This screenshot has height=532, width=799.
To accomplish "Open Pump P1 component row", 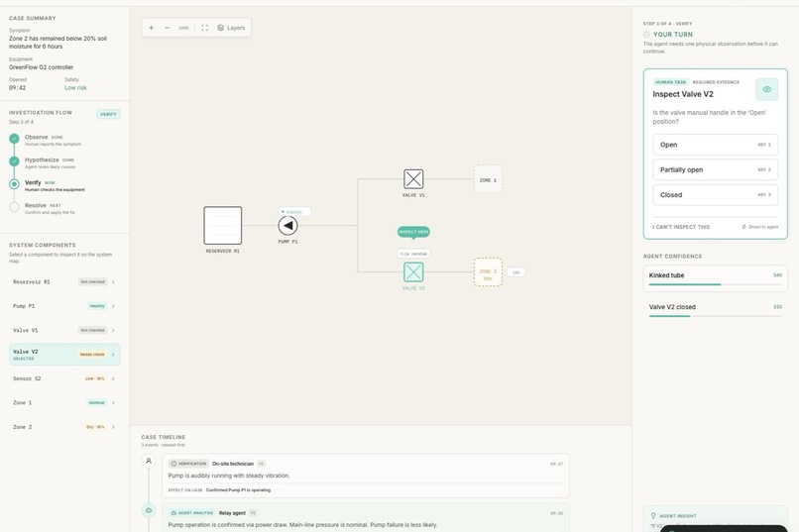I will [x=64, y=306].
